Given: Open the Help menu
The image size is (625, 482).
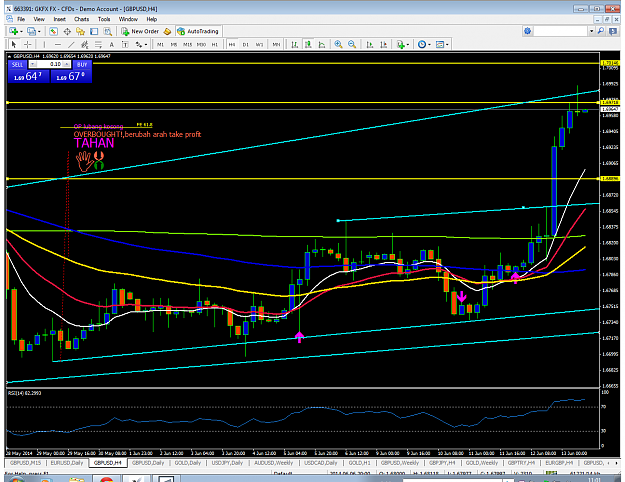Looking at the screenshot, I should click(x=151, y=19).
